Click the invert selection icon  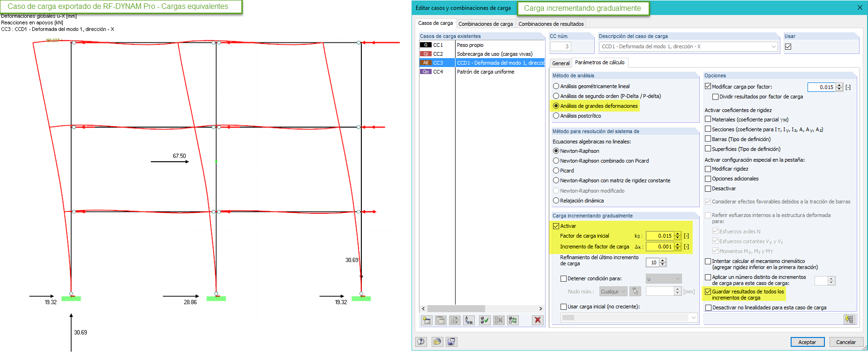[513, 320]
